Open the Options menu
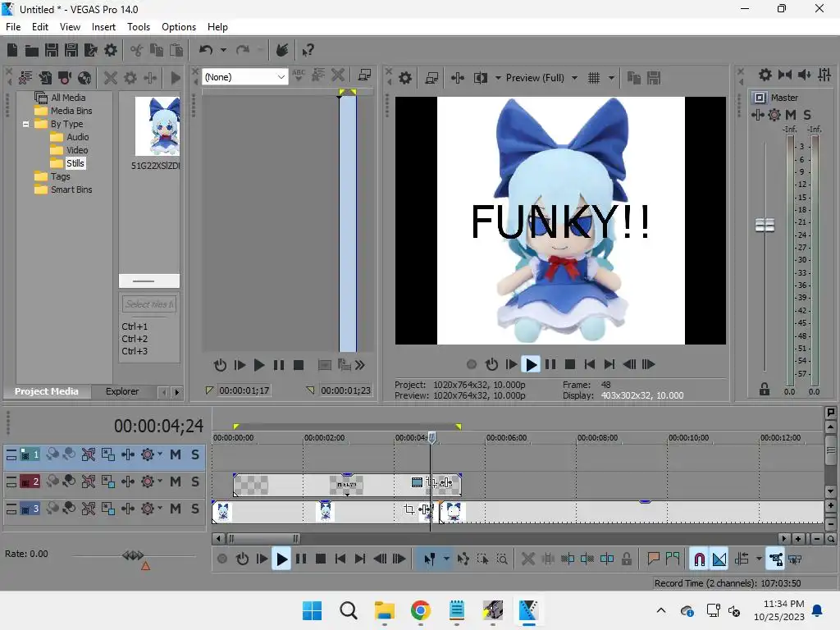Image resolution: width=840 pixels, height=630 pixels. tap(179, 27)
